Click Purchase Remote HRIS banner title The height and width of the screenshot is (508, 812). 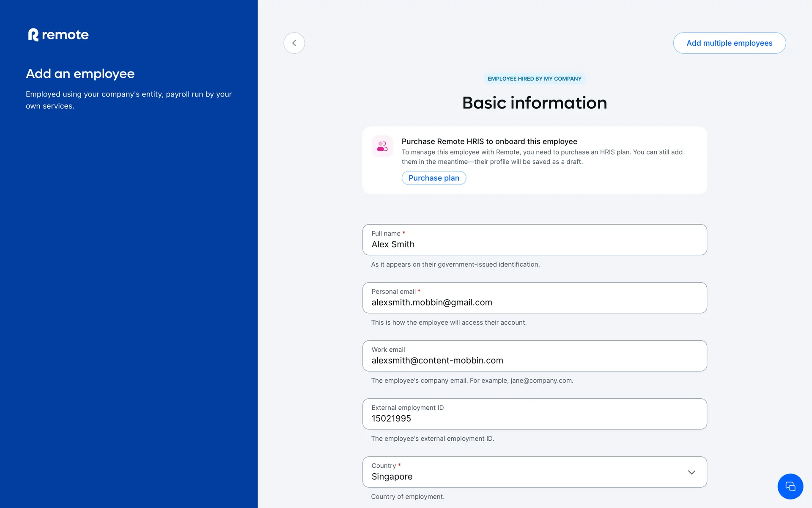point(489,141)
